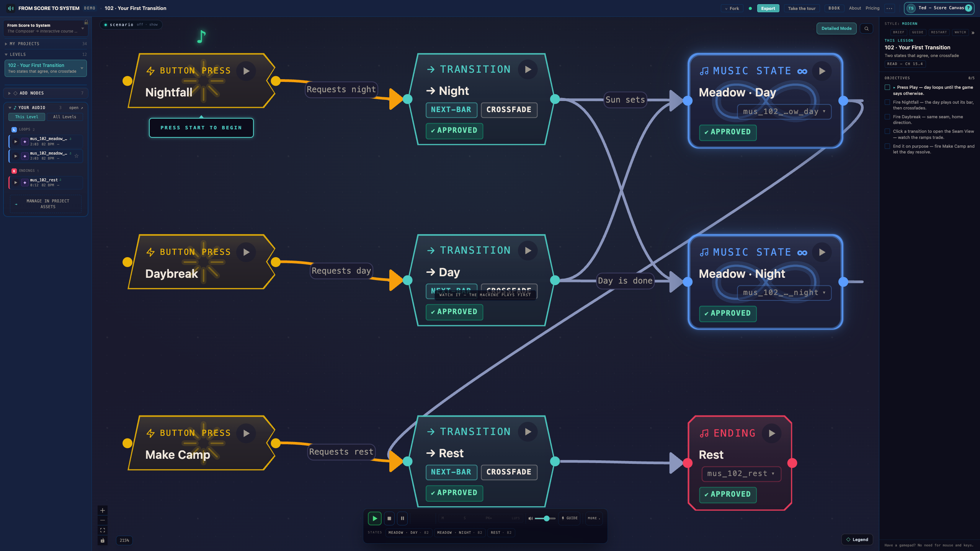Play the Meadow · Day music state
Screen dimensions: 980x551
[x=822, y=71]
